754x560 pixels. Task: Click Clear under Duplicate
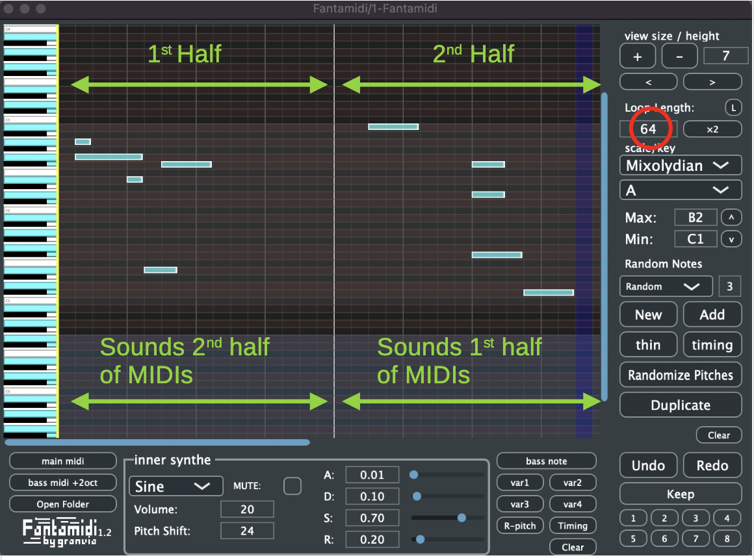[719, 435]
